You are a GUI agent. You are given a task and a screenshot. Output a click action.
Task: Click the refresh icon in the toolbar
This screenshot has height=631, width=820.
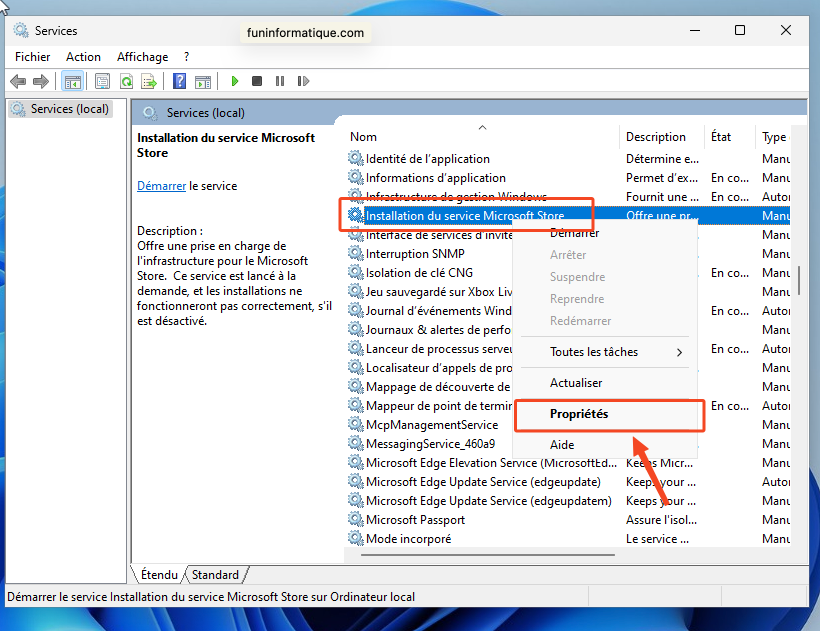(126, 81)
